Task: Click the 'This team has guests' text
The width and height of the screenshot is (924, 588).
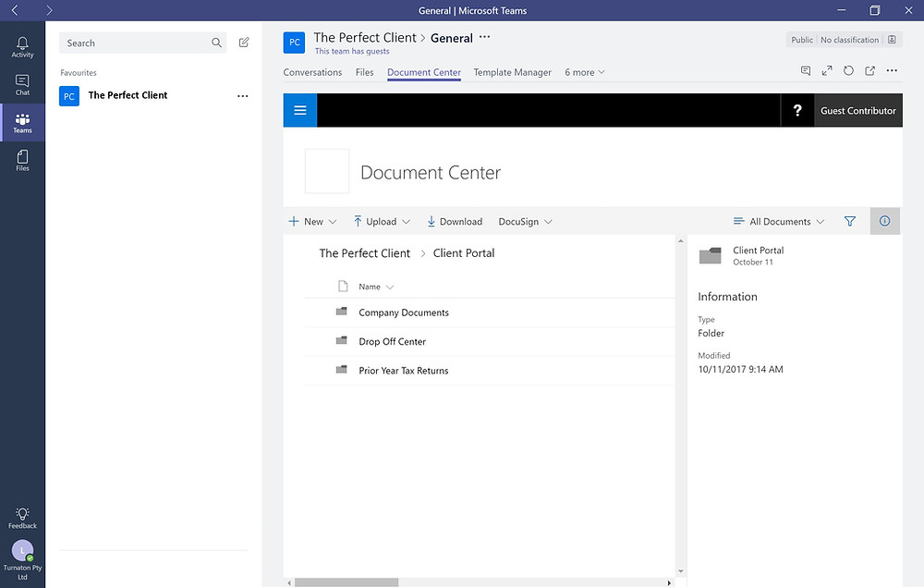Action: click(352, 51)
